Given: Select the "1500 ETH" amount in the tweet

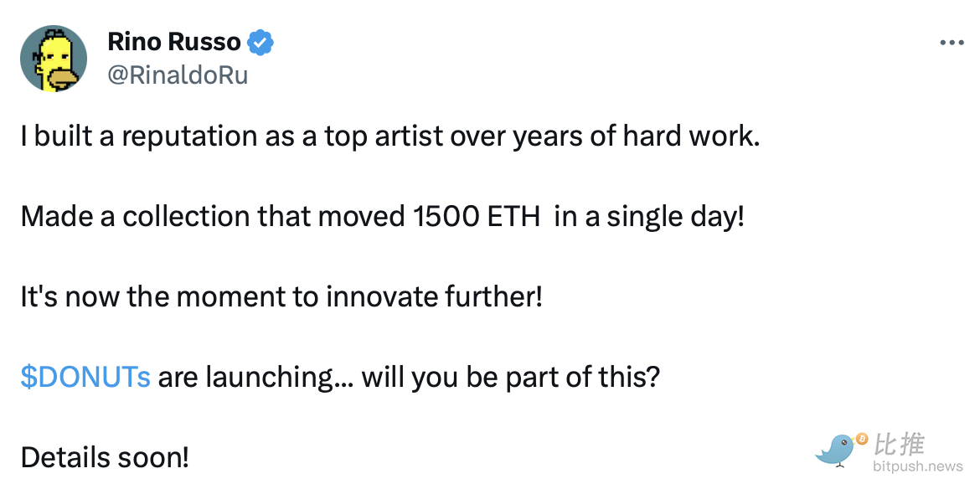Looking at the screenshot, I should [477, 217].
